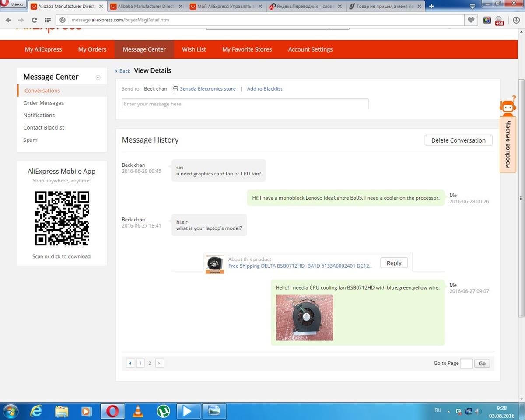Reload the page with refresh icon
Image resolution: width=525 pixels, height=420 pixels.
[x=34, y=20]
